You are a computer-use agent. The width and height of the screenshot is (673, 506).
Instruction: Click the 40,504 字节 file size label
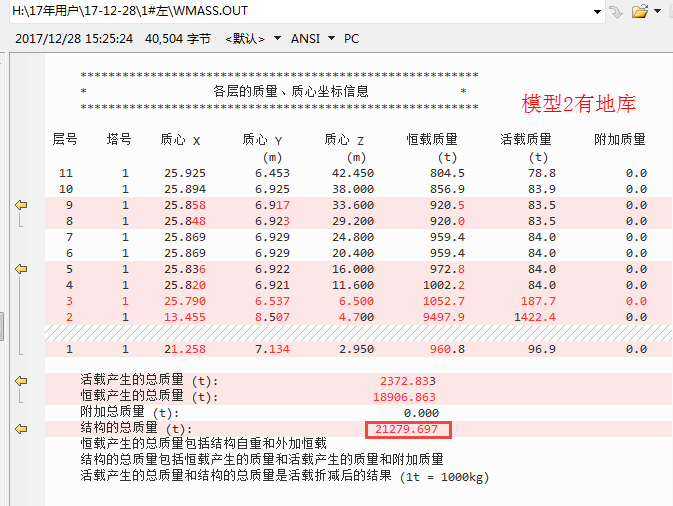point(178,38)
